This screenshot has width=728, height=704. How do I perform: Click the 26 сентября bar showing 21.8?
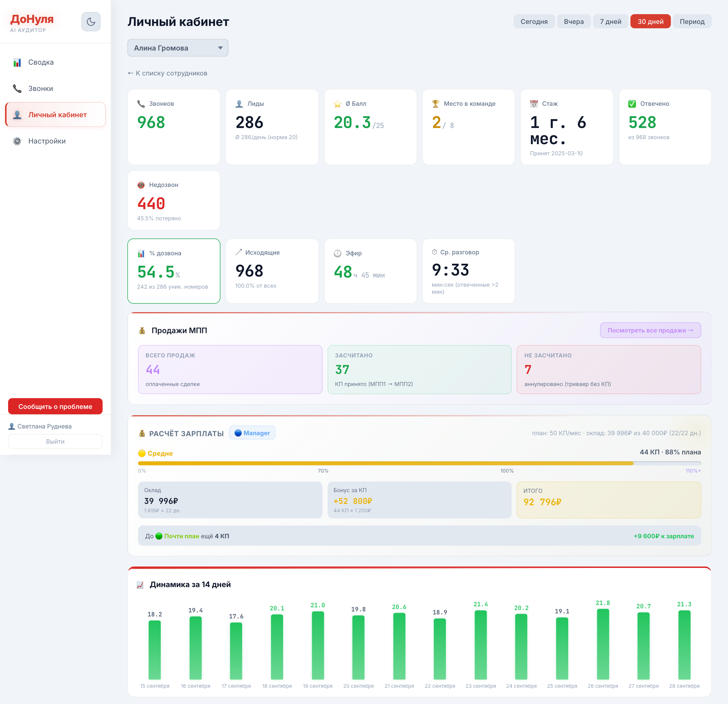(603, 644)
